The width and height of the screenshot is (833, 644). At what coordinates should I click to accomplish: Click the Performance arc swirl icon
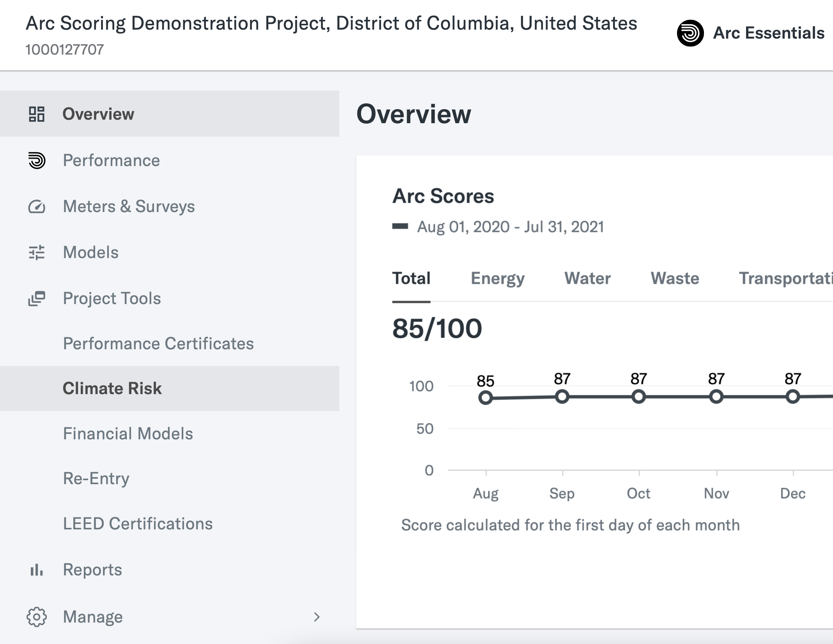pos(37,160)
